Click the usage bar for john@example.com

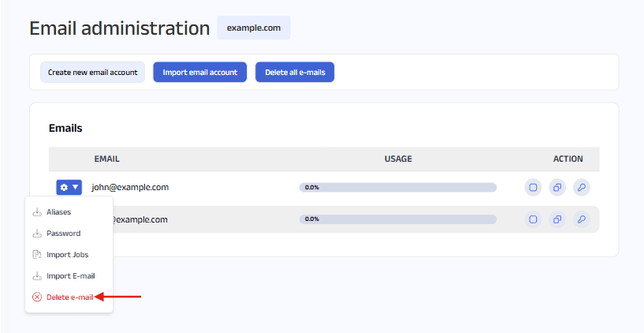(x=398, y=187)
